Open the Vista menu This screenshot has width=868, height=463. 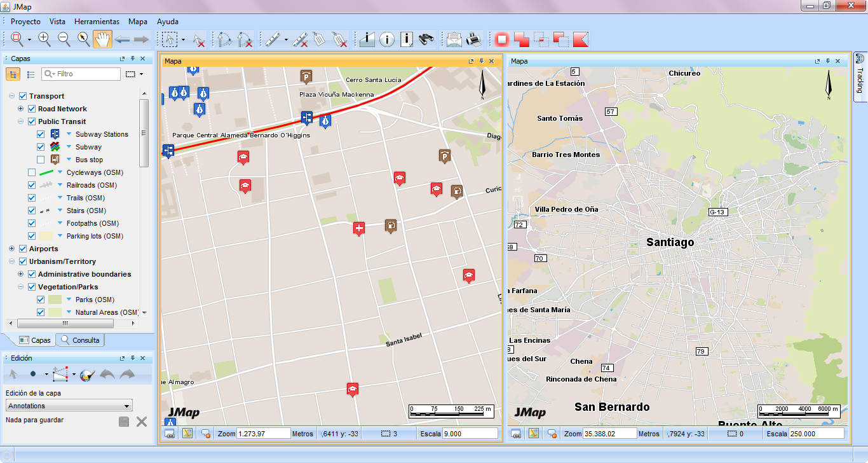(57, 22)
